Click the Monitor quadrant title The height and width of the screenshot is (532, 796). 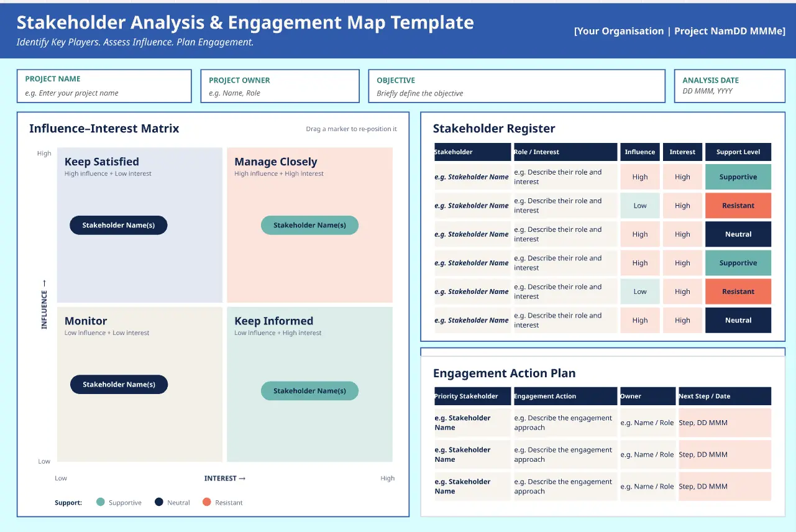coord(86,321)
